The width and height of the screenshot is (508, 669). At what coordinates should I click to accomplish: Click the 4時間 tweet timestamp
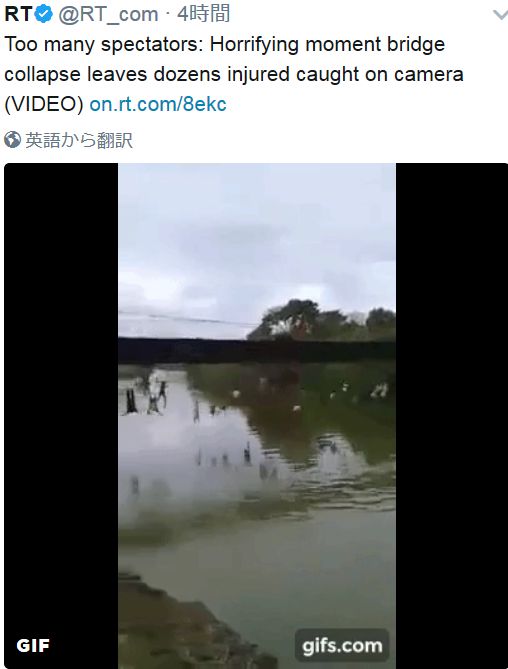click(203, 14)
